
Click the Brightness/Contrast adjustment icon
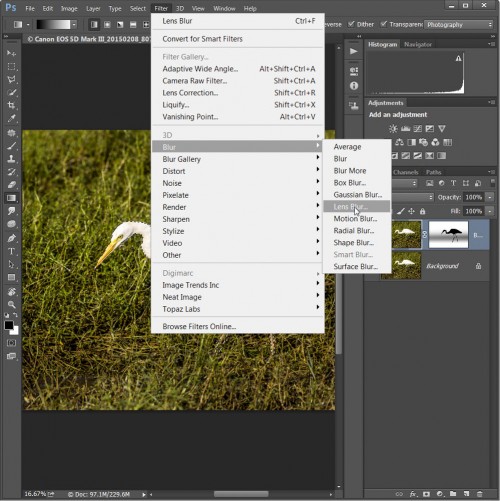pos(393,129)
